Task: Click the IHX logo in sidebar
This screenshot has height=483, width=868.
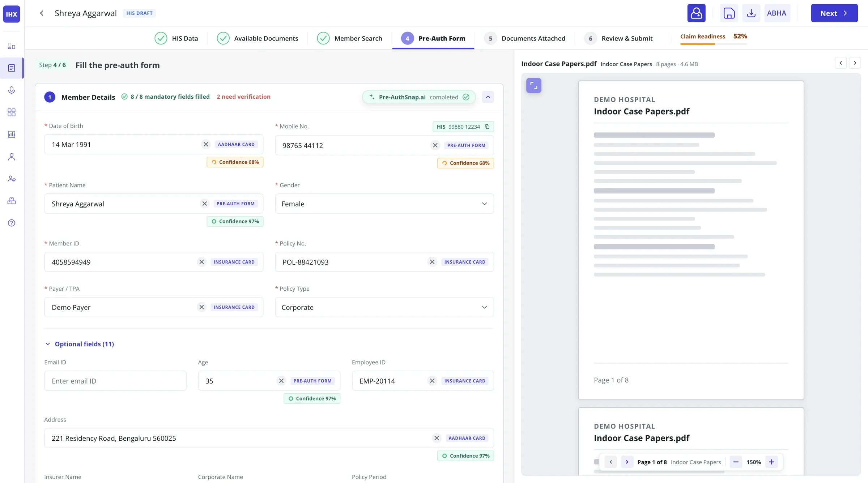Action: coord(12,14)
